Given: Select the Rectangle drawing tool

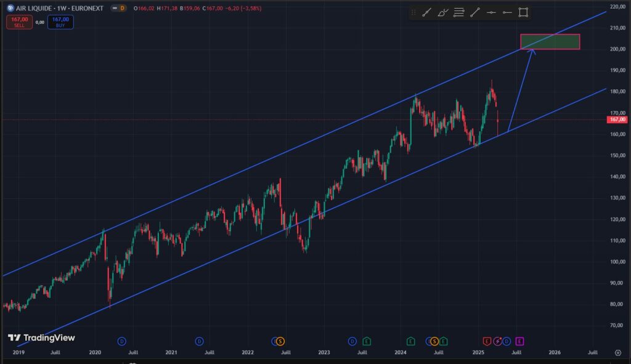Looking at the screenshot, I should coord(524,12).
